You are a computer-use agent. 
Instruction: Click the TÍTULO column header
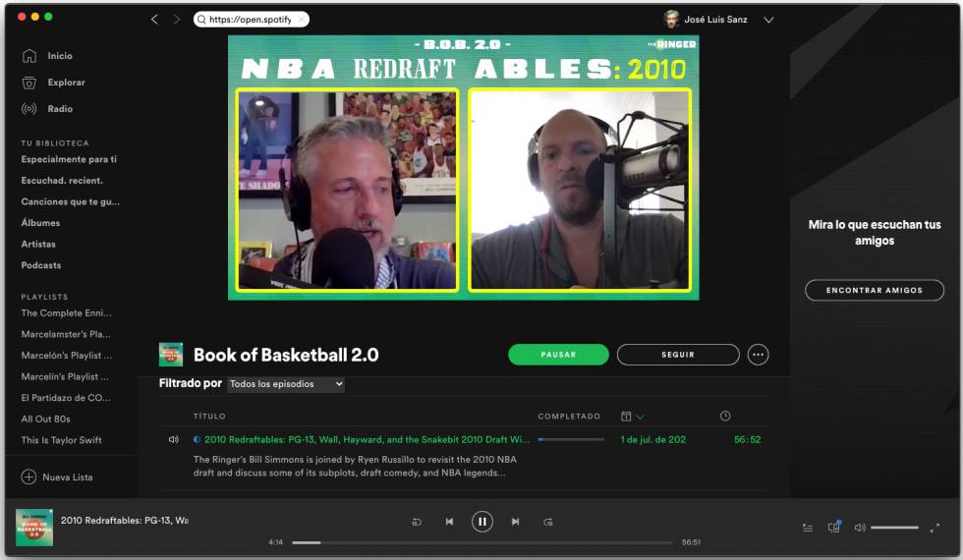209,417
